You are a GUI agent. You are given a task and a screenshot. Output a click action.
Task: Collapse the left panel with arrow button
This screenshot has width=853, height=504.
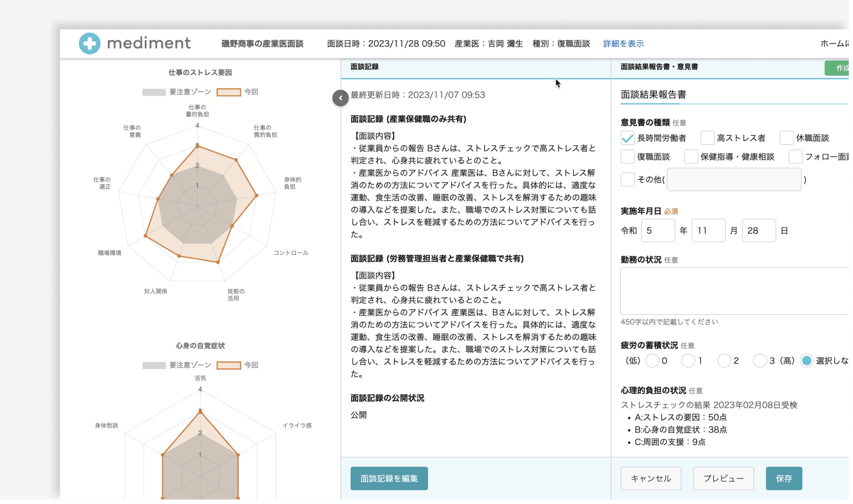[340, 98]
